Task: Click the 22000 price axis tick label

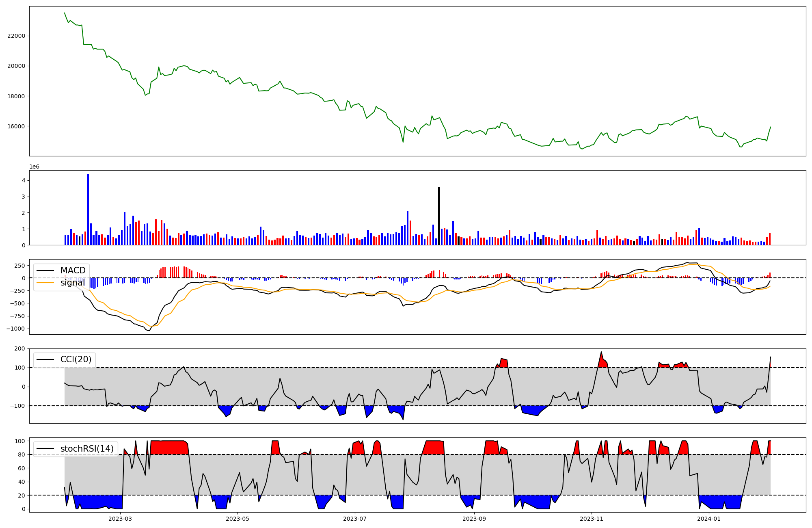Action: point(16,36)
